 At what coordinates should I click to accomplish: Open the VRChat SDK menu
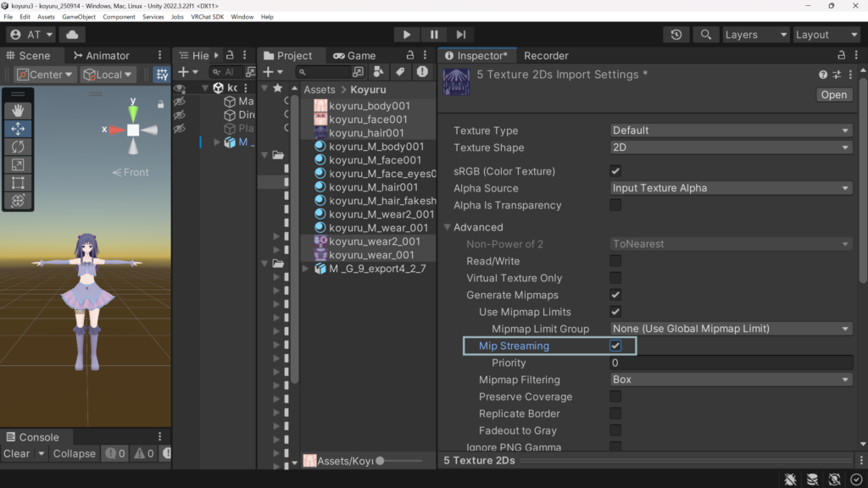(208, 17)
